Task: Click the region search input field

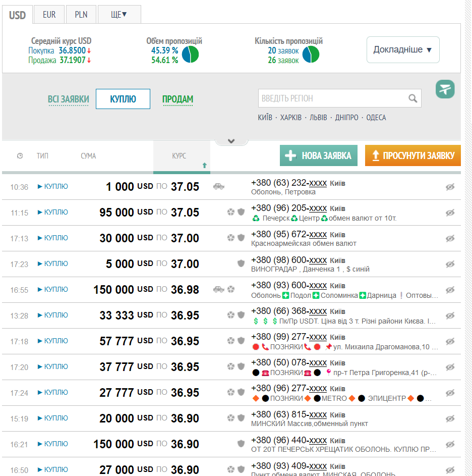Action: click(332, 98)
